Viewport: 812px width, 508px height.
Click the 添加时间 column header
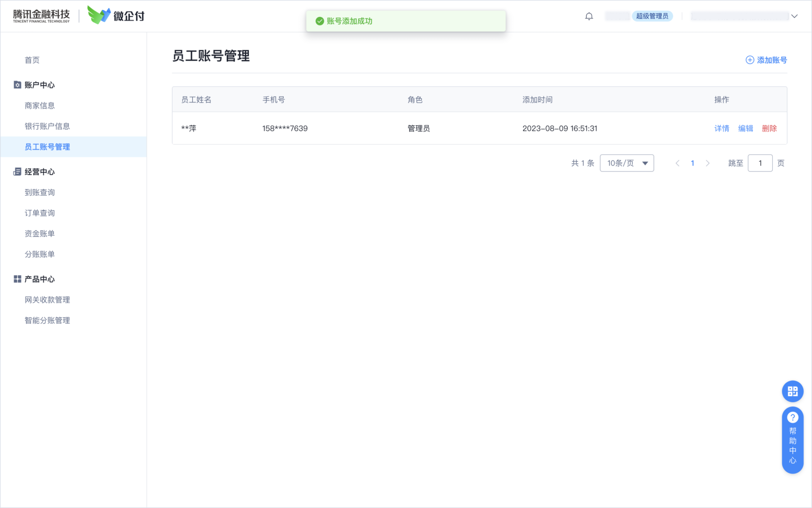click(537, 100)
